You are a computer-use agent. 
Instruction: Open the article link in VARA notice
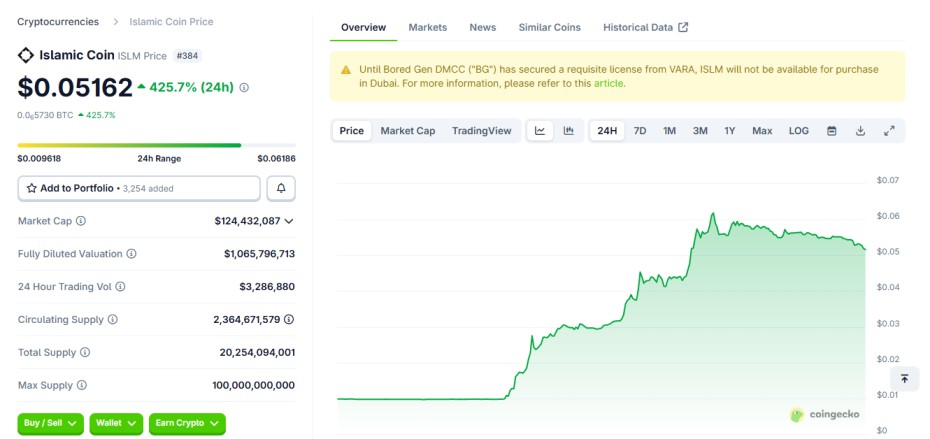(609, 84)
